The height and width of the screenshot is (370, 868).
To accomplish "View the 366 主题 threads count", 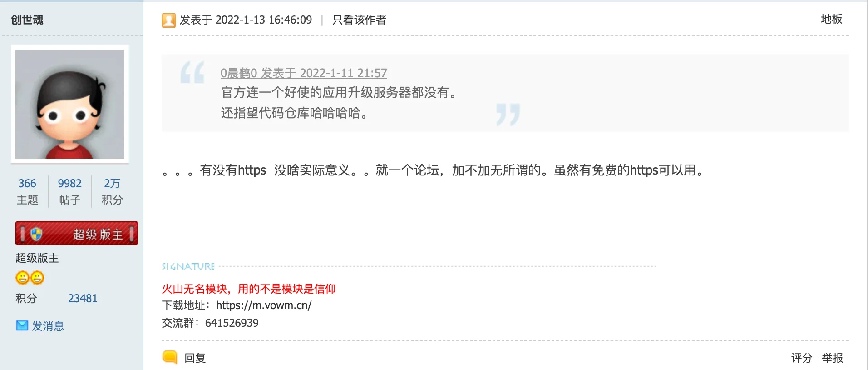I will click(x=27, y=191).
